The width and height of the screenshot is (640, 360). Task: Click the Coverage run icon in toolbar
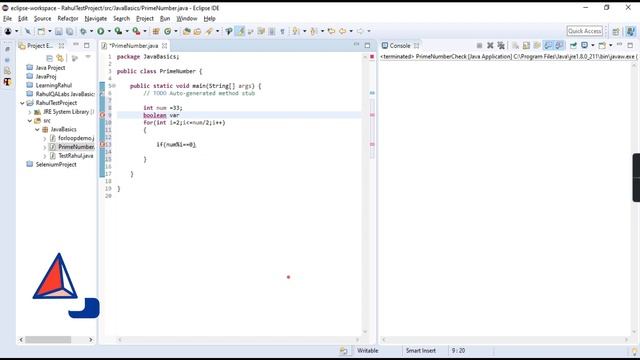pos(118,31)
